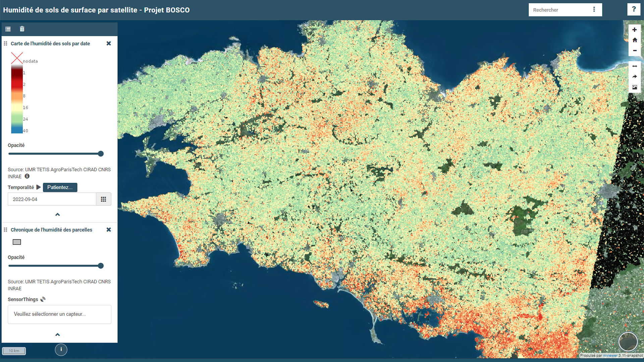Click the Patientez... button

coord(60,187)
